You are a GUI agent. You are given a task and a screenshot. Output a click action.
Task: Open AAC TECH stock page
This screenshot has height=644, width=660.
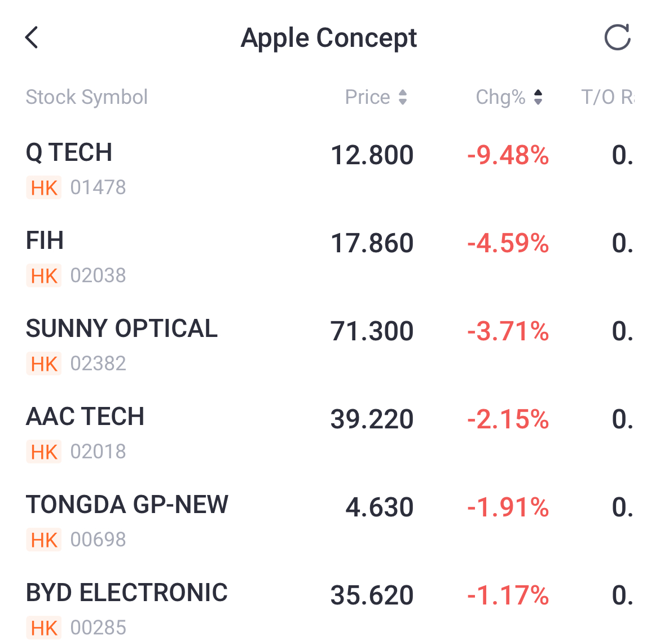click(85, 417)
